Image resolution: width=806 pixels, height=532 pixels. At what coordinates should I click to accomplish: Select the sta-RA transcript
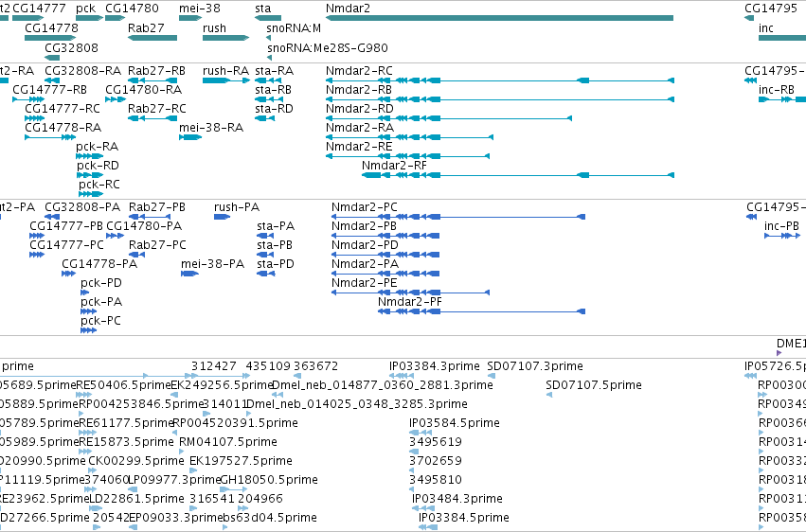point(275,70)
